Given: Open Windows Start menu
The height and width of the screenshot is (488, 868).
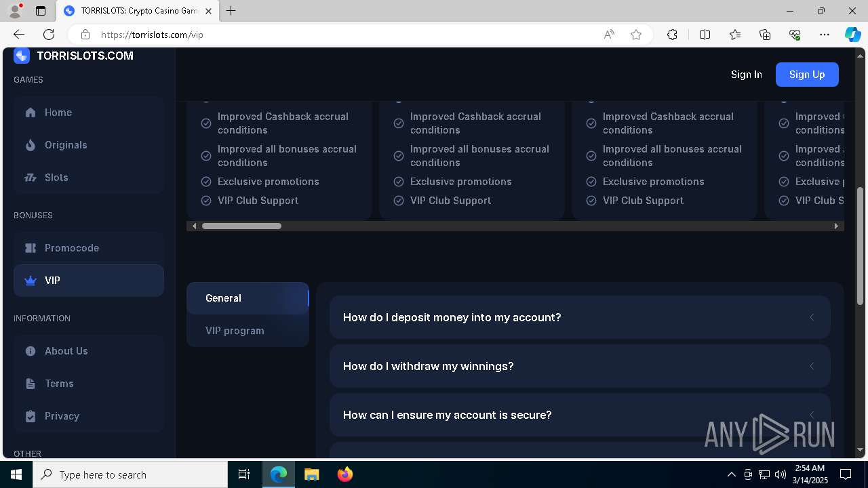Looking at the screenshot, I should coord(16,474).
